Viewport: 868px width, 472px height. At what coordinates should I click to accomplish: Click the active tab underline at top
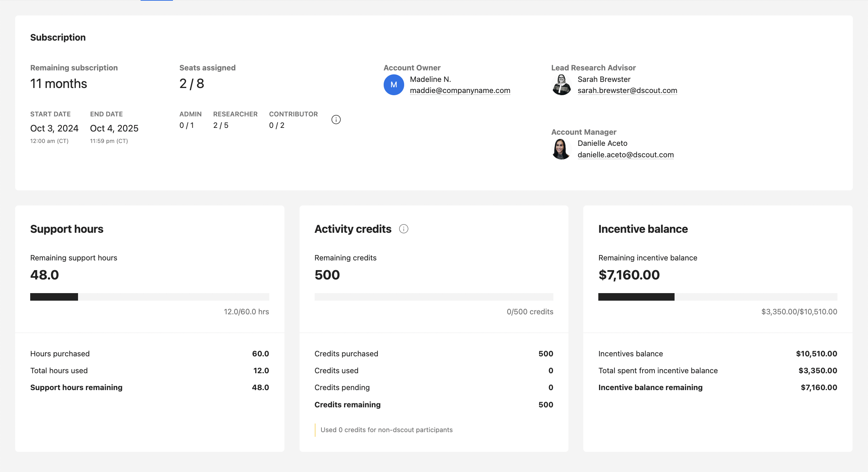click(x=157, y=0)
